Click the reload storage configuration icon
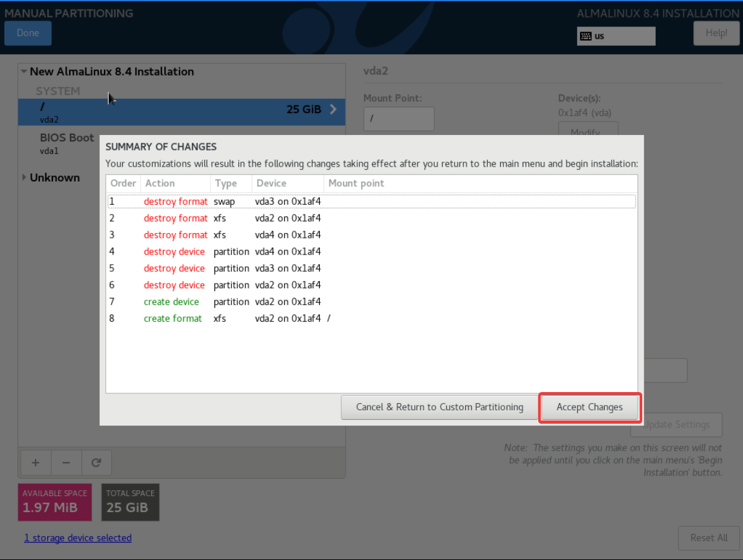 point(96,462)
